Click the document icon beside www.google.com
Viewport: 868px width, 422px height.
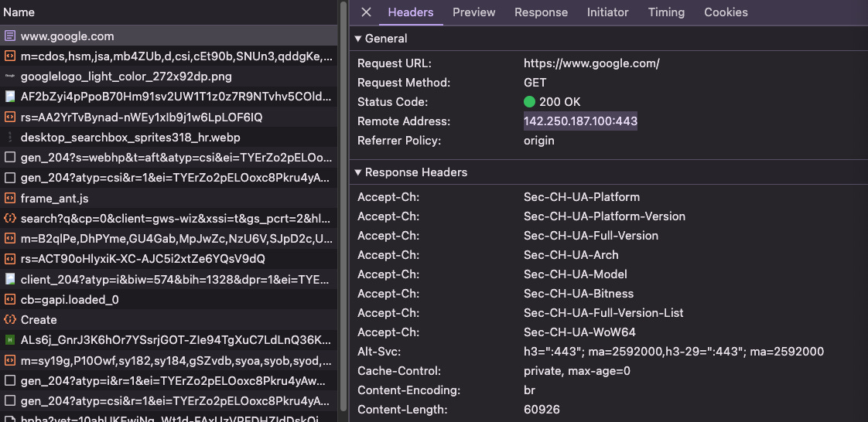(9, 36)
